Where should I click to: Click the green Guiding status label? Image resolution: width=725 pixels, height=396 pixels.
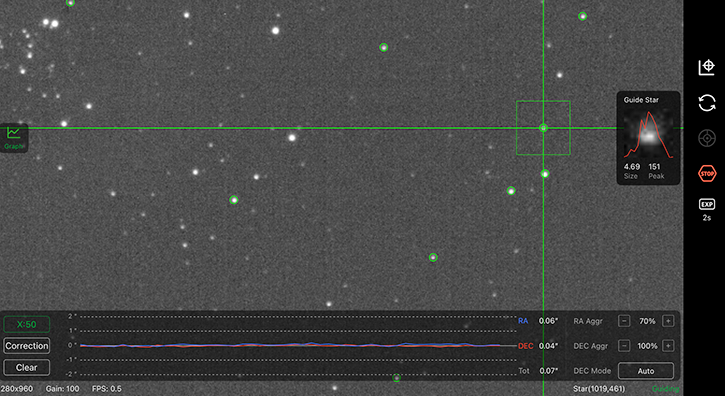click(x=665, y=389)
